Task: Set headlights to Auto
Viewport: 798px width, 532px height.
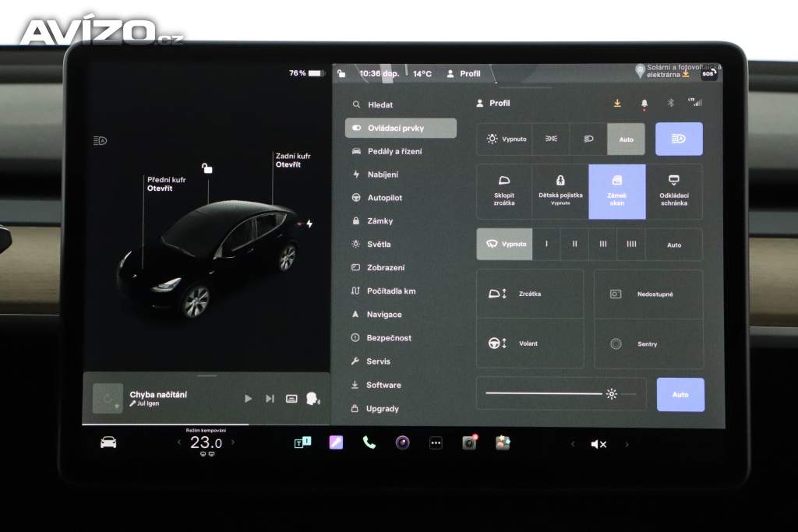Action: pos(626,139)
